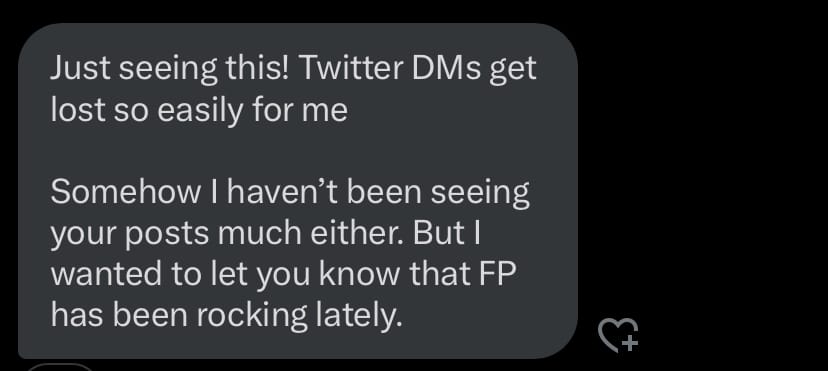Select the line 'lost so easily for me'
The width and height of the screenshot is (828, 371).
[x=199, y=110]
